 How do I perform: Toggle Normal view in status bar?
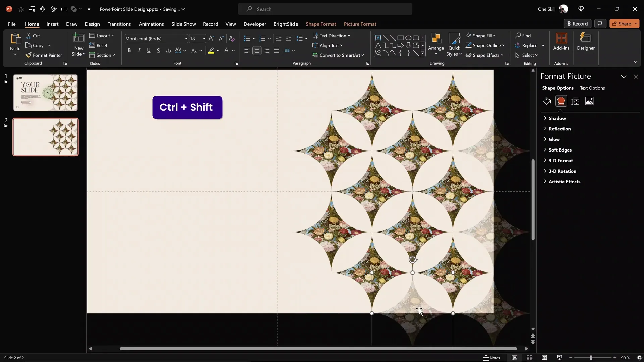point(515,358)
